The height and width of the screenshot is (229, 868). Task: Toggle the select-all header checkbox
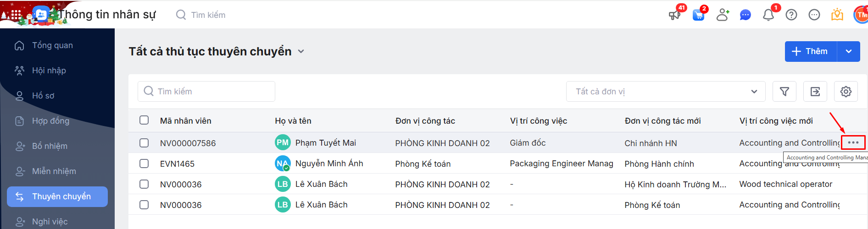[144, 120]
